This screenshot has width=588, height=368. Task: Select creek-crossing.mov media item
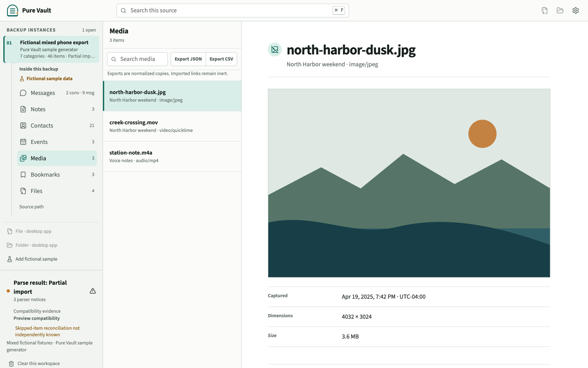172,126
